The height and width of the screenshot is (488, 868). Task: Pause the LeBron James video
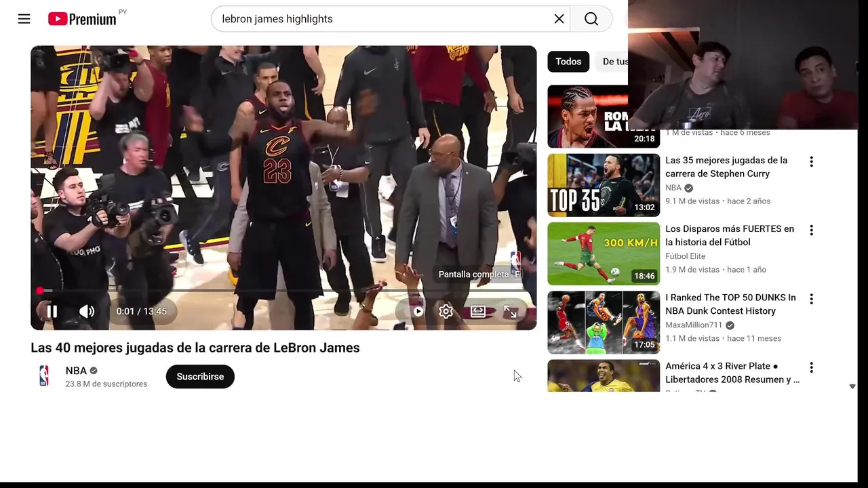(x=52, y=311)
